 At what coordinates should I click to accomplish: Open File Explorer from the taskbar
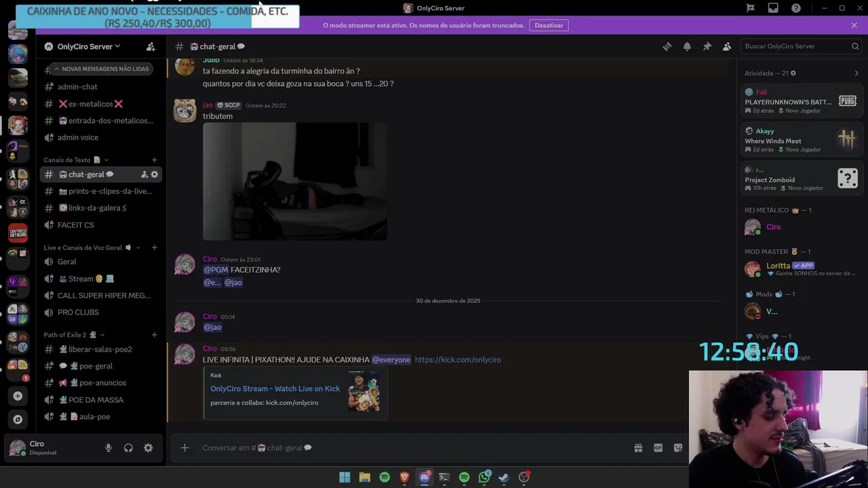364,477
